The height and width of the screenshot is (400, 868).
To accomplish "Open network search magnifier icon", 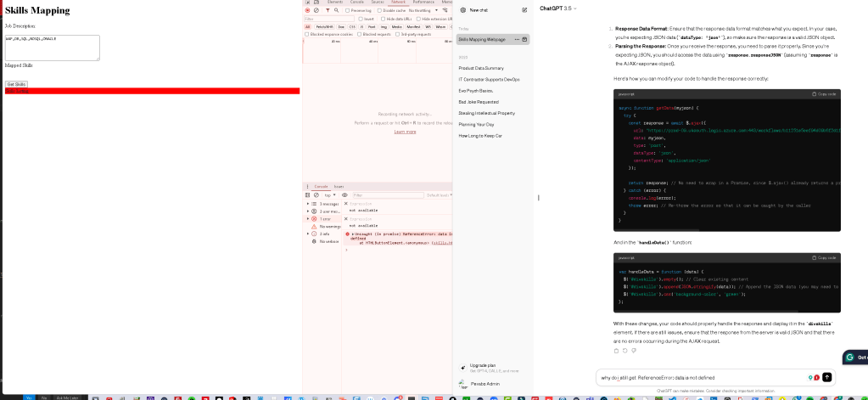I will point(337,10).
